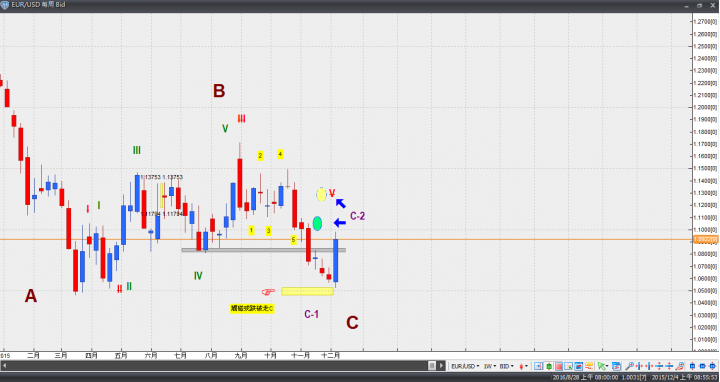The height and width of the screenshot is (382, 720).
Task: Click the second horizontal expand time-axis icon
Action: pyautogui.click(x=649, y=366)
